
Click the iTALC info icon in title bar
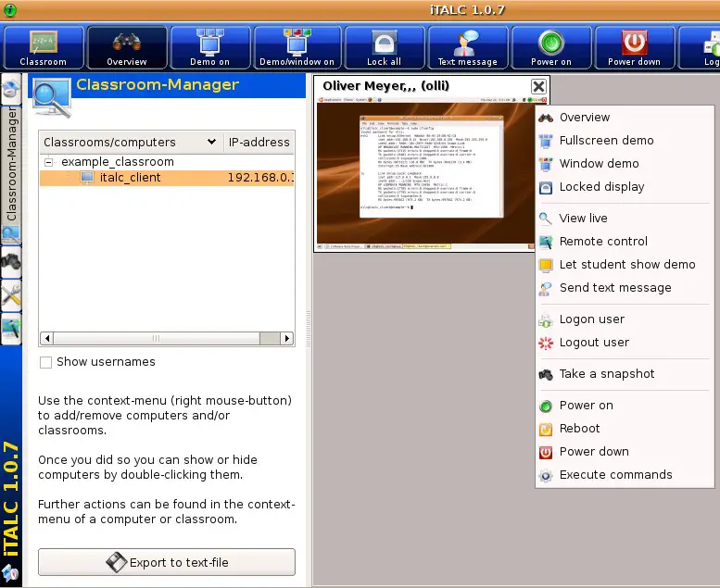(9, 9)
